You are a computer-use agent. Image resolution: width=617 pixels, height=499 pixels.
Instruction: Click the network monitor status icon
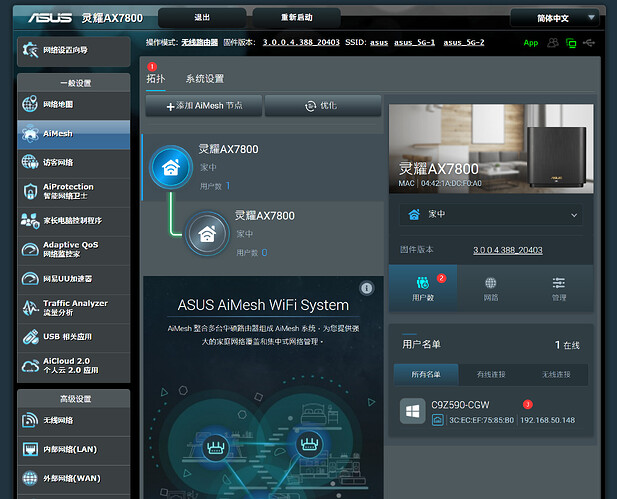coord(571,43)
